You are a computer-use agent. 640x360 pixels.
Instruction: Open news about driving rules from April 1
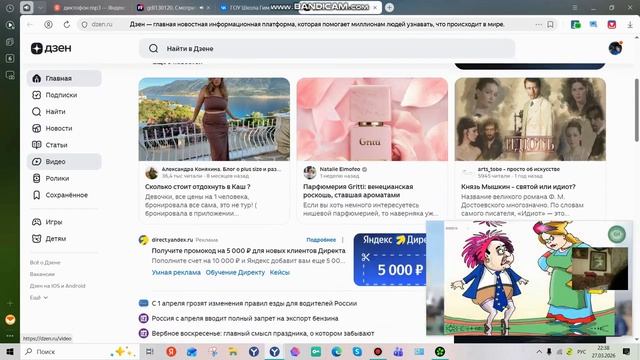254,303
